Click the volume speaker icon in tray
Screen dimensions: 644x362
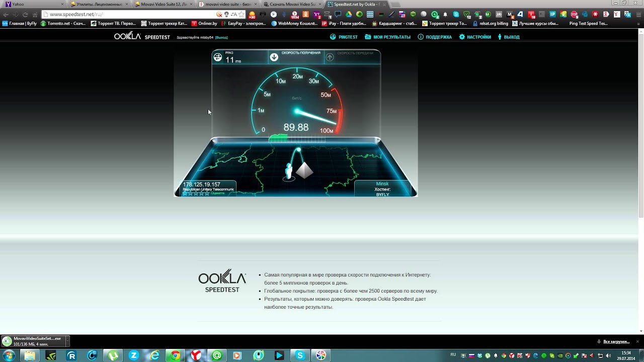click(x=608, y=355)
